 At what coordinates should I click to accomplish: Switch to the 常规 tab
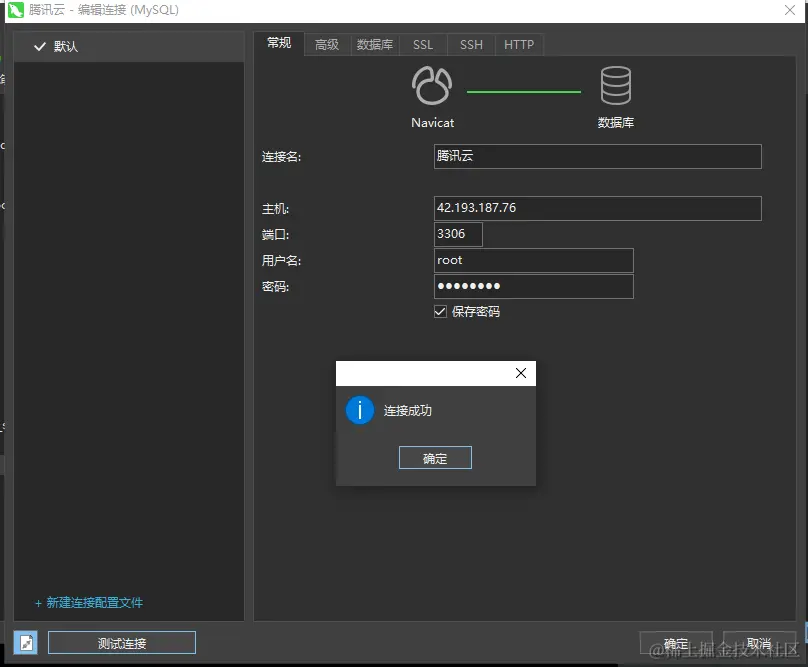click(279, 43)
